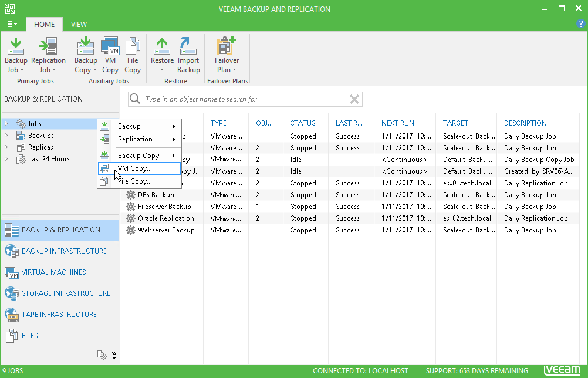Viewport: 588px width, 378px height.
Task: Click the Last 24 Hours tree label
Action: (x=49, y=159)
